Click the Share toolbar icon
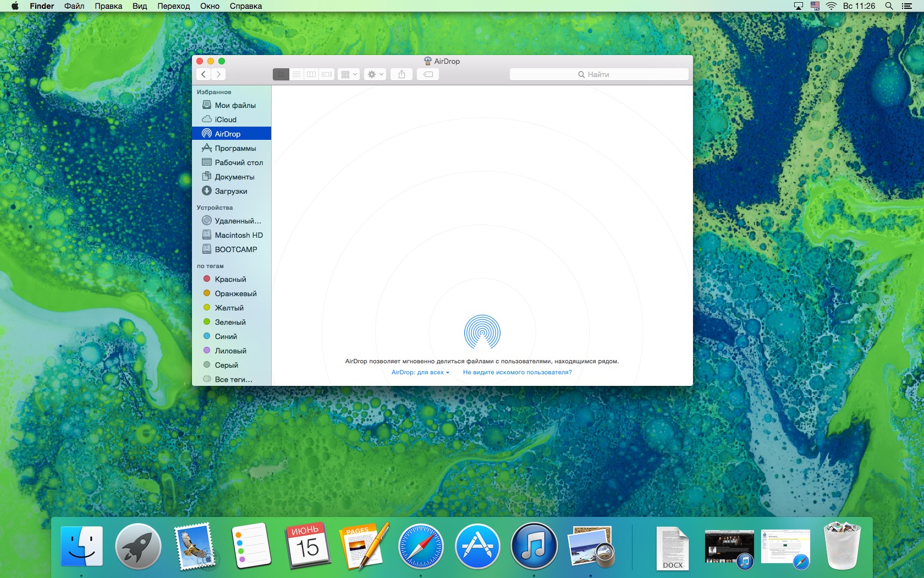924x578 pixels. point(402,74)
